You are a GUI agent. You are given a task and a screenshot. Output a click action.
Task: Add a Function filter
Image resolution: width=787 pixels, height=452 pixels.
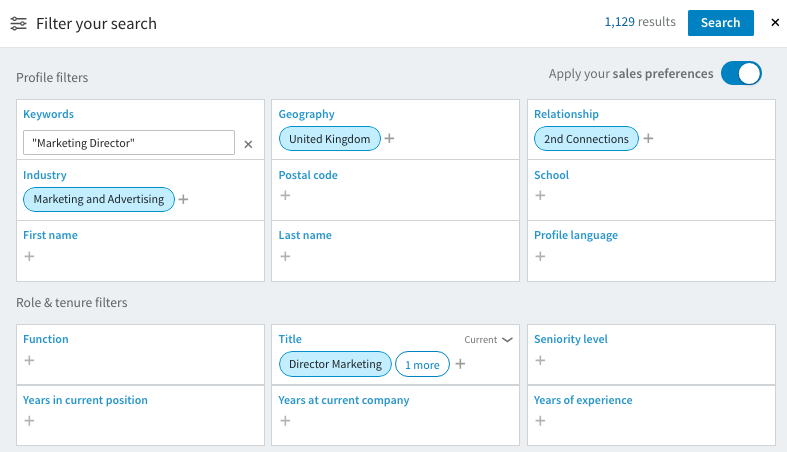tap(29, 360)
